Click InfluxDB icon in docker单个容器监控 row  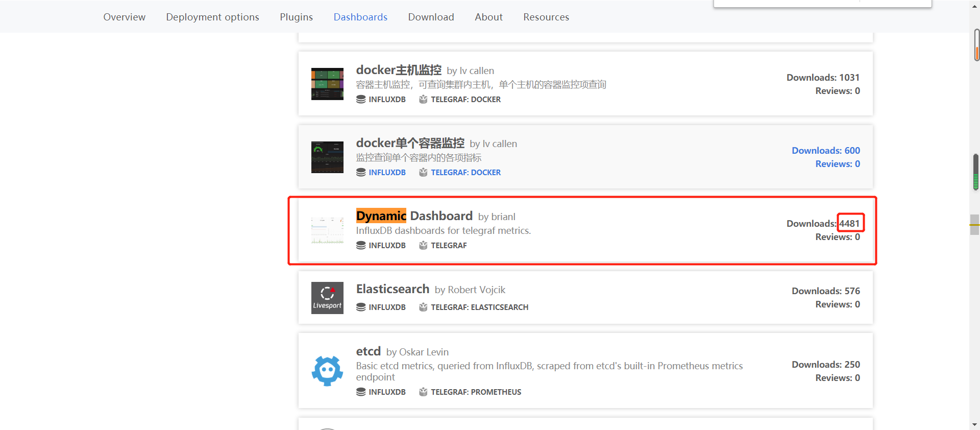[361, 172]
